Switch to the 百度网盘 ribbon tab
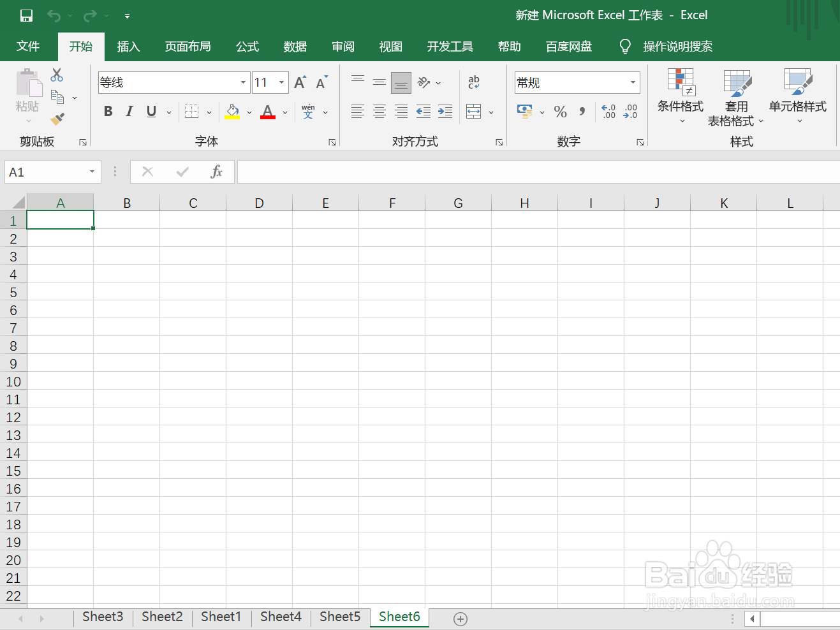Viewport: 840px width, 630px height. [x=569, y=47]
